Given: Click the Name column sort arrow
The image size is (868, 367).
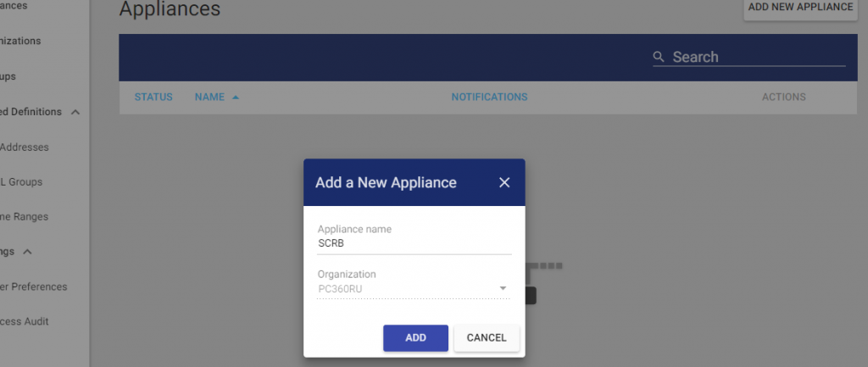Looking at the screenshot, I should click(x=236, y=97).
